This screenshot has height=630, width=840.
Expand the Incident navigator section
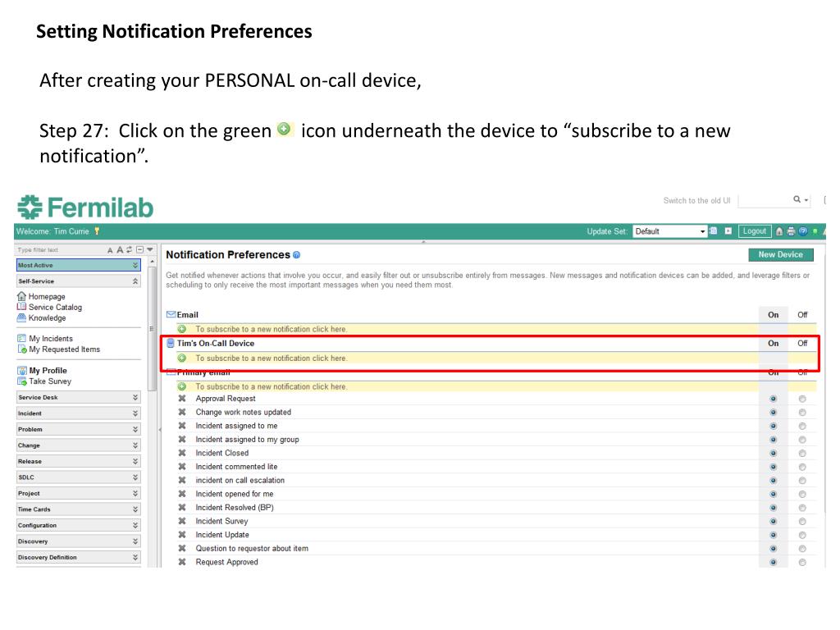pos(79,413)
